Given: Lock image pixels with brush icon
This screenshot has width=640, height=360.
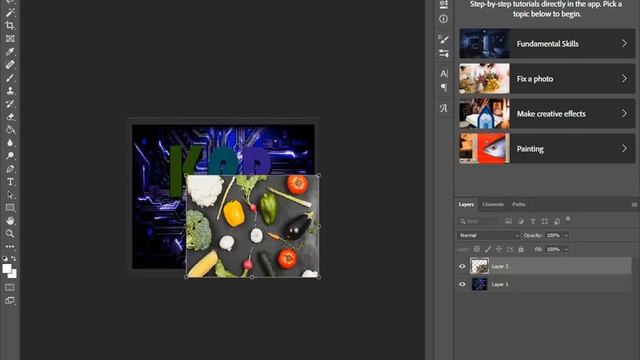Looking at the screenshot, I should coord(488,249).
